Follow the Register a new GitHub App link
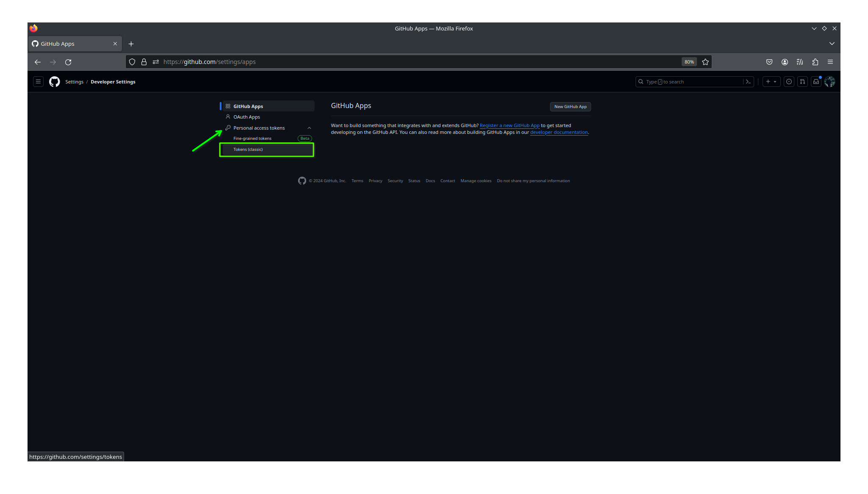This screenshot has height=494, width=868. tap(509, 125)
